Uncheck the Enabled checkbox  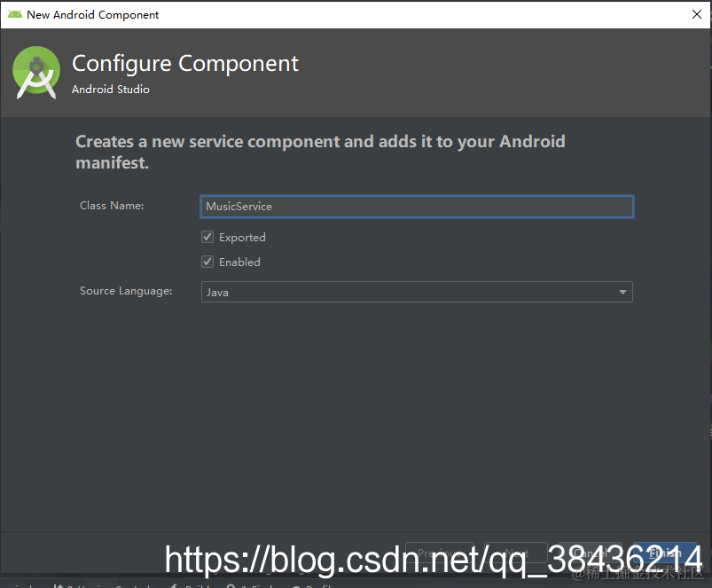pyautogui.click(x=207, y=262)
